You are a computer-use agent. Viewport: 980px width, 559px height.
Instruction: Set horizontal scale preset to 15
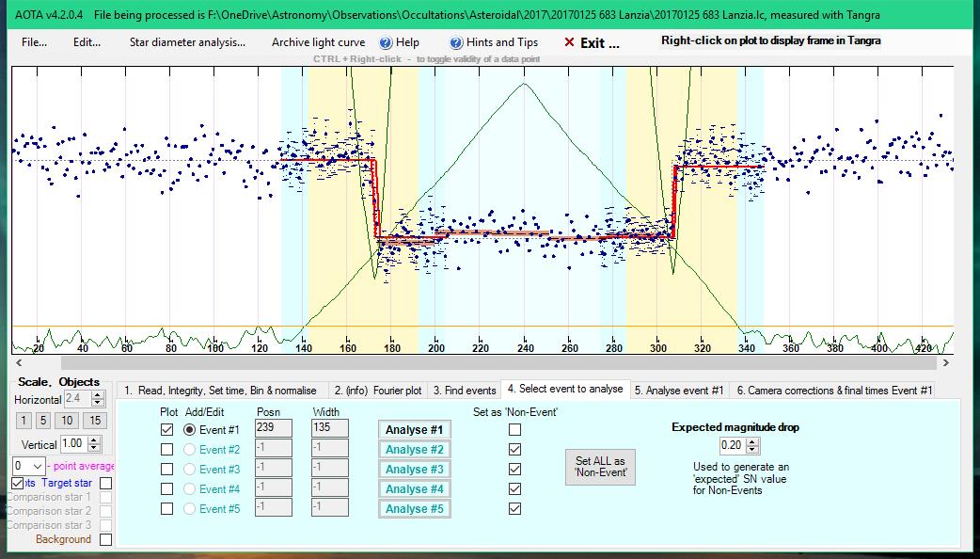(x=94, y=420)
